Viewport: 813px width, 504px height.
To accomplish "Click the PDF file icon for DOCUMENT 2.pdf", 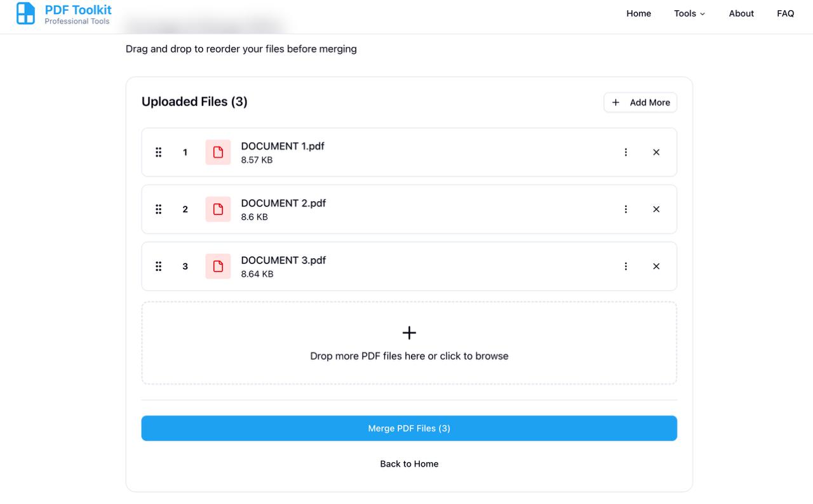I will (x=218, y=209).
